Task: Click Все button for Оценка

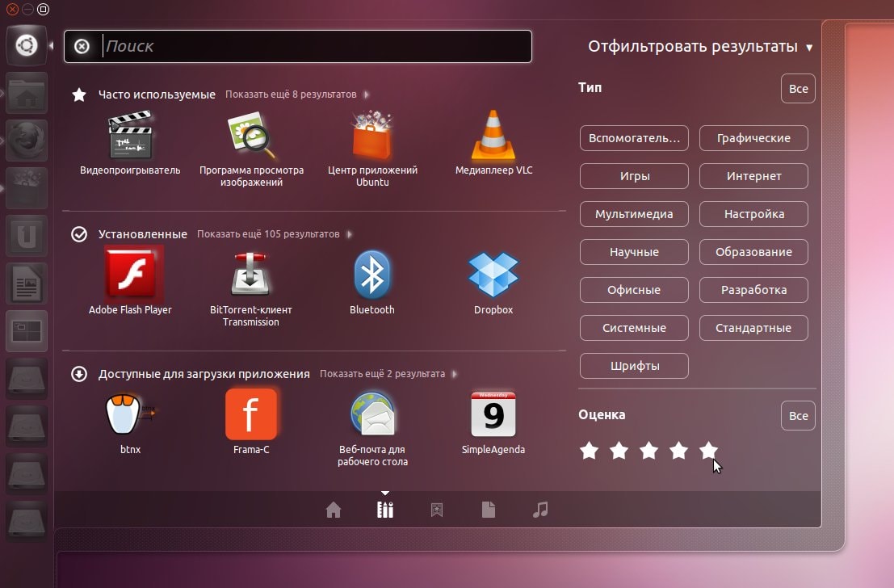Action: 798,416
